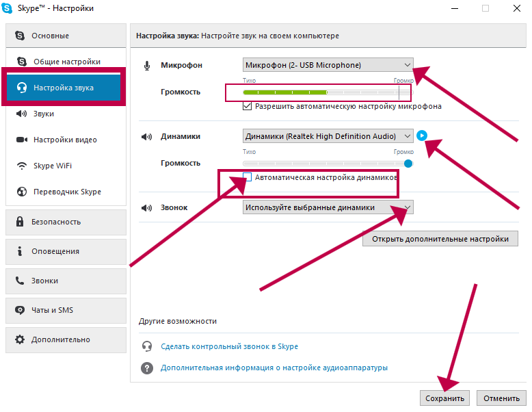
Task: Open Сделать контрольный звонок в Skype link
Action: coord(229,346)
